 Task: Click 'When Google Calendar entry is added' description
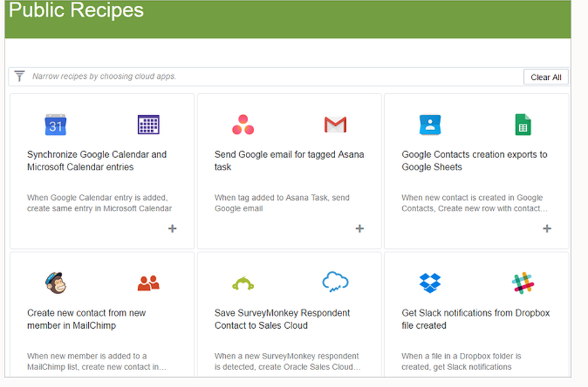point(99,203)
